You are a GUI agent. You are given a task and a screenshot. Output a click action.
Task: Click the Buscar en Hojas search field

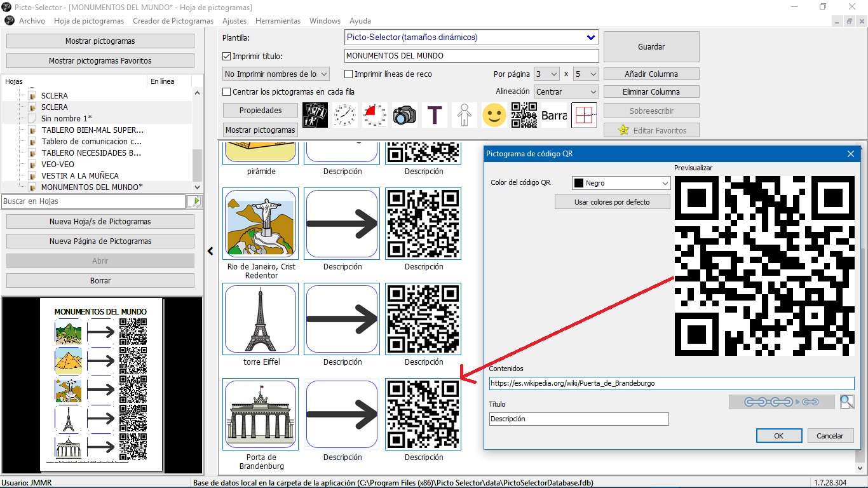pos(93,201)
